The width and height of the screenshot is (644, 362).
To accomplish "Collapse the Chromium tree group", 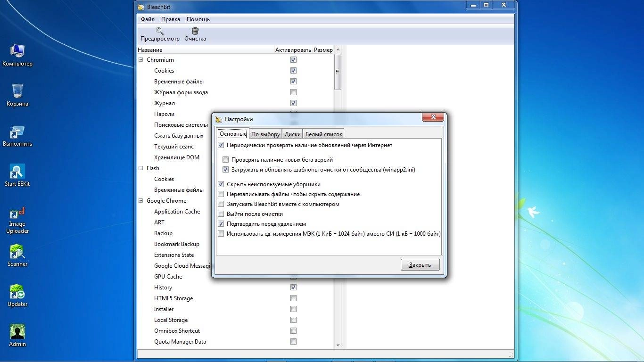I will click(x=141, y=60).
